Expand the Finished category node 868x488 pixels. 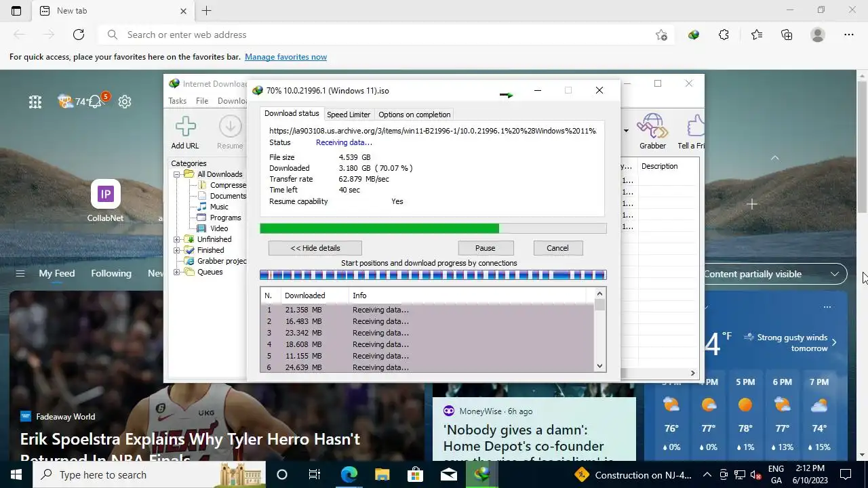(x=177, y=250)
